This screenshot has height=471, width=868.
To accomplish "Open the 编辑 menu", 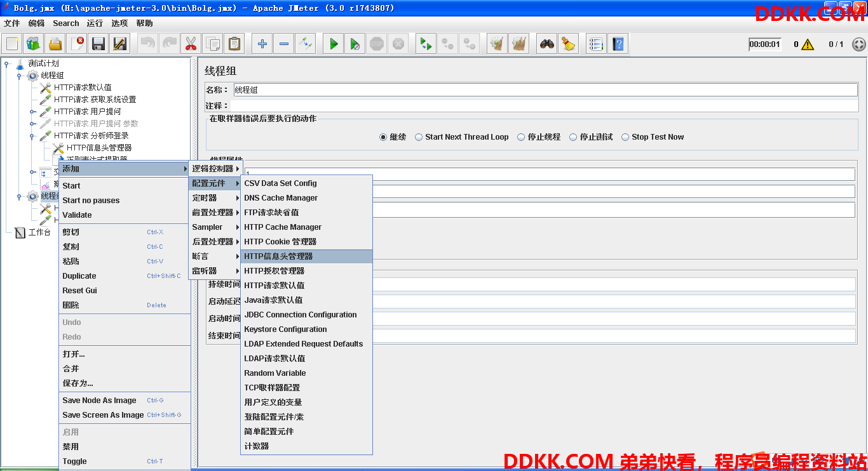I will [x=36, y=23].
